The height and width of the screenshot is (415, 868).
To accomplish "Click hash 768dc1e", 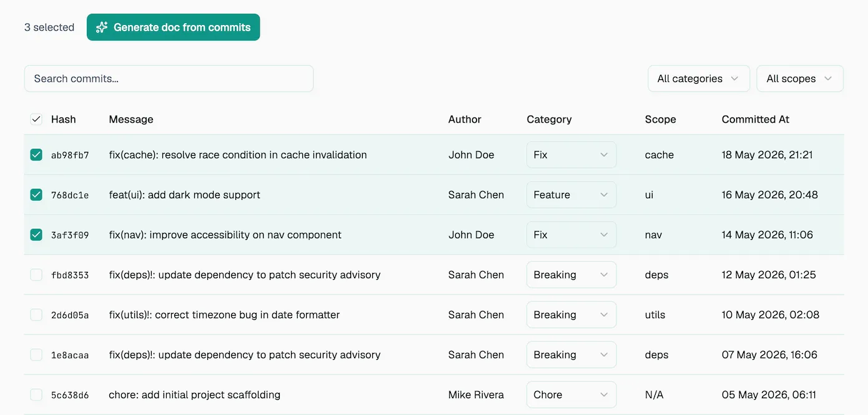I will click(x=70, y=195).
